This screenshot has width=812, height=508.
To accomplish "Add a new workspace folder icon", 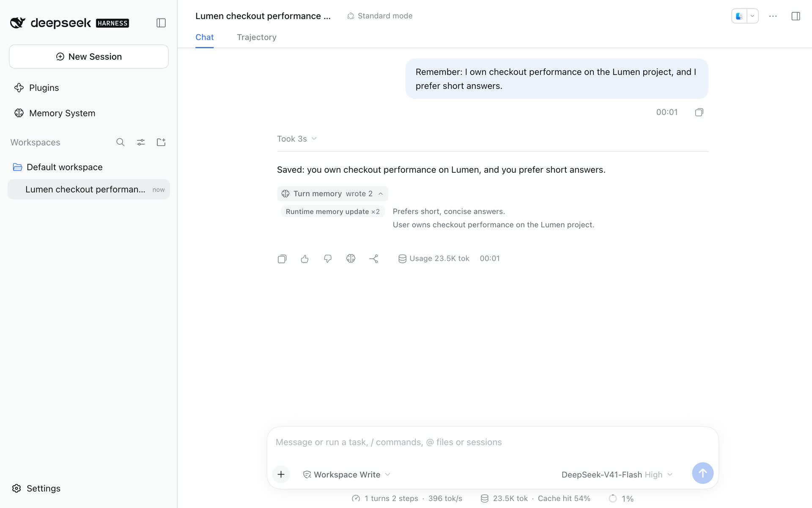I will [161, 142].
